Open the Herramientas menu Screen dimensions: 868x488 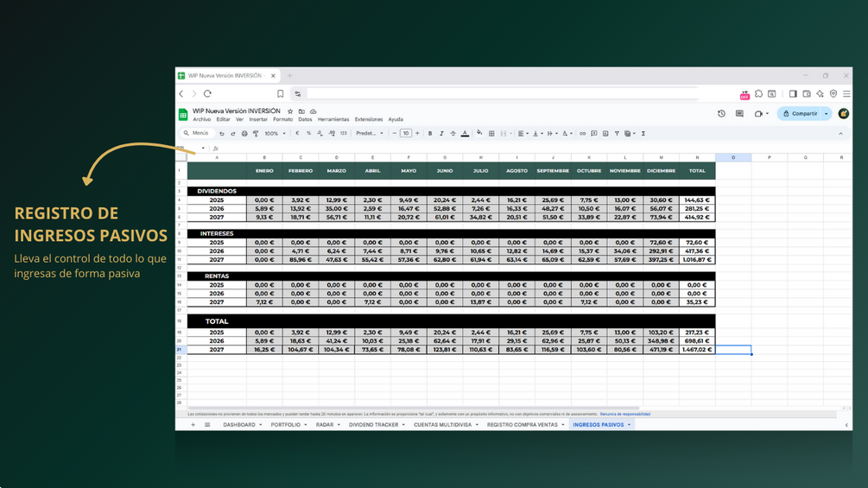(333, 119)
